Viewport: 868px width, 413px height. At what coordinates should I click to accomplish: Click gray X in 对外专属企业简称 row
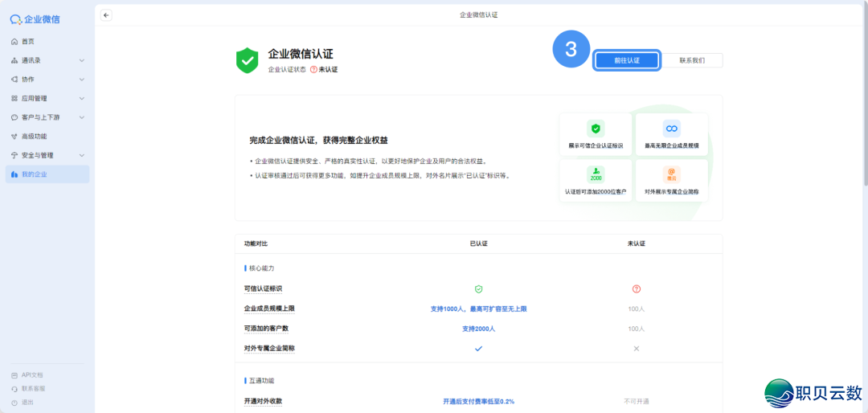(637, 348)
